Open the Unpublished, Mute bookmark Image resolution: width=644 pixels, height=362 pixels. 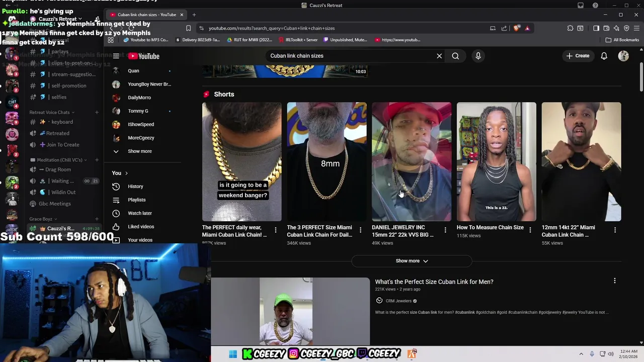(x=346, y=40)
